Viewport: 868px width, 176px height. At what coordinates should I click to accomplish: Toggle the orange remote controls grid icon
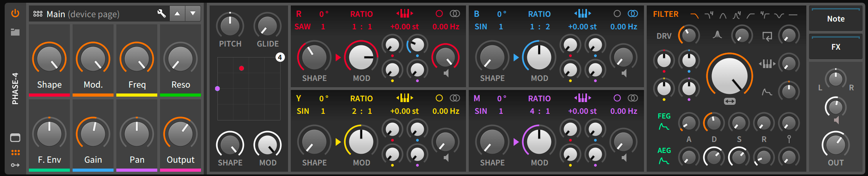click(15, 153)
